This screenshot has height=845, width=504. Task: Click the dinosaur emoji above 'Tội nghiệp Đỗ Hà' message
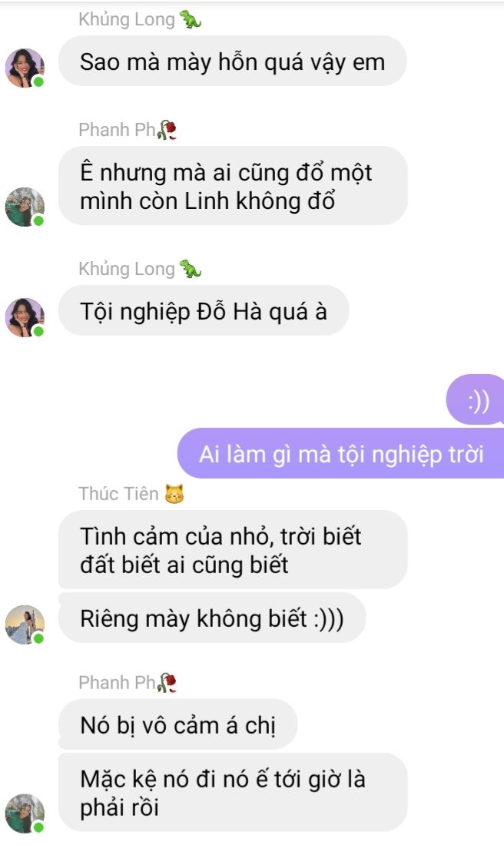point(191,268)
